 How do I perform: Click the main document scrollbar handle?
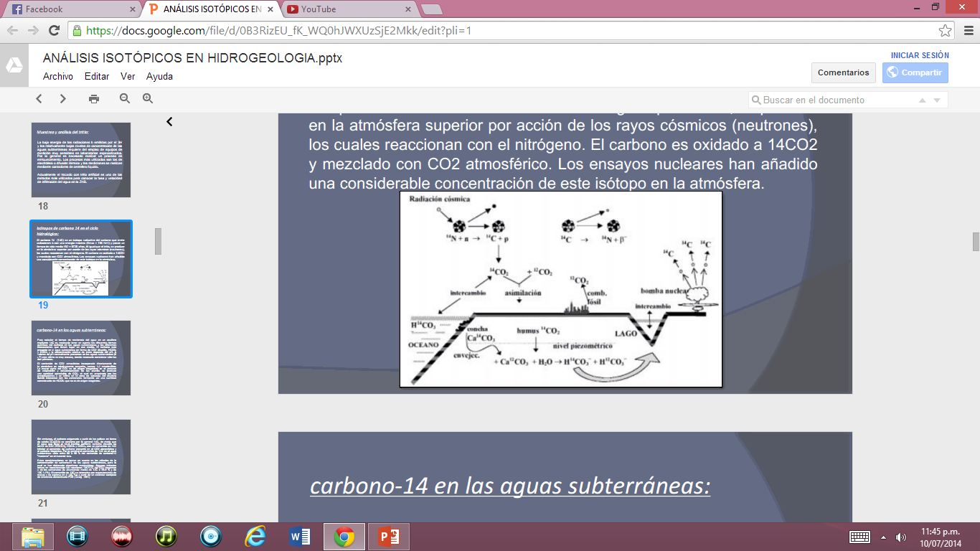click(x=976, y=242)
